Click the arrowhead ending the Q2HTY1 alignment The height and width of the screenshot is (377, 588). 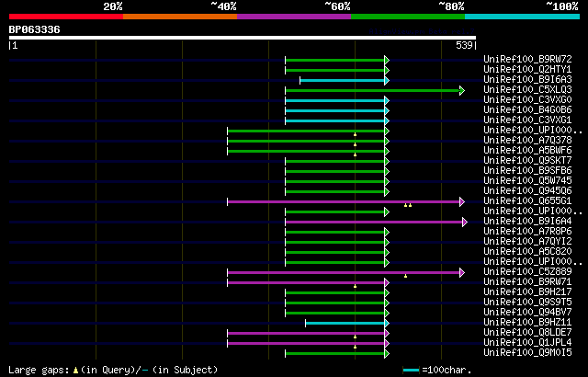click(387, 70)
